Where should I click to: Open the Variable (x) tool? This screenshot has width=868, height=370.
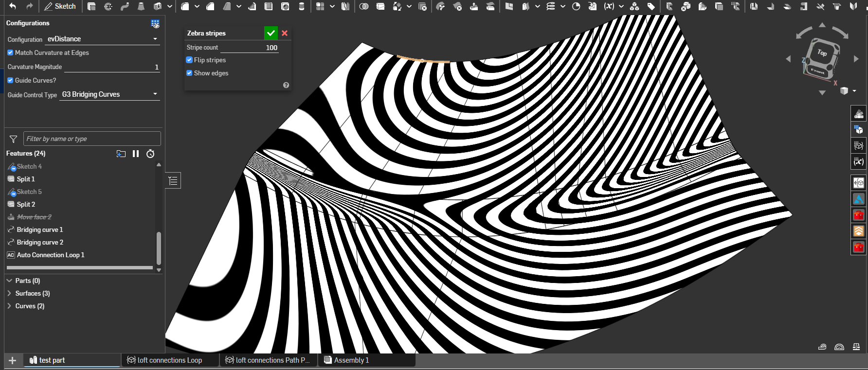609,6
